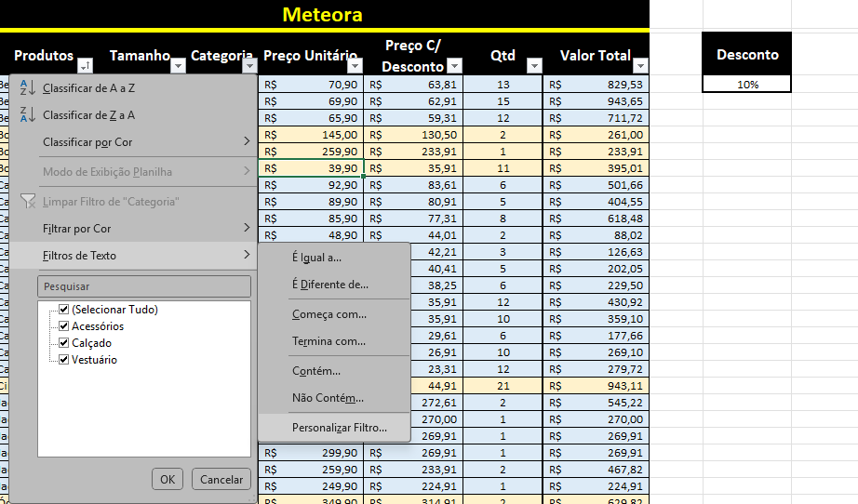
Task: Click the A to Z sort icon
Action: pos(27,87)
